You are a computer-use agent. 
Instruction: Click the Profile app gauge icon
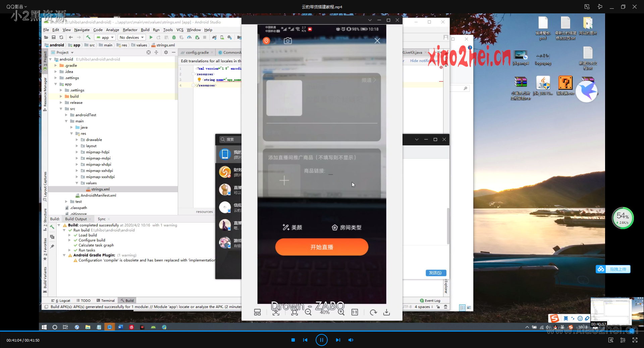tap(190, 38)
